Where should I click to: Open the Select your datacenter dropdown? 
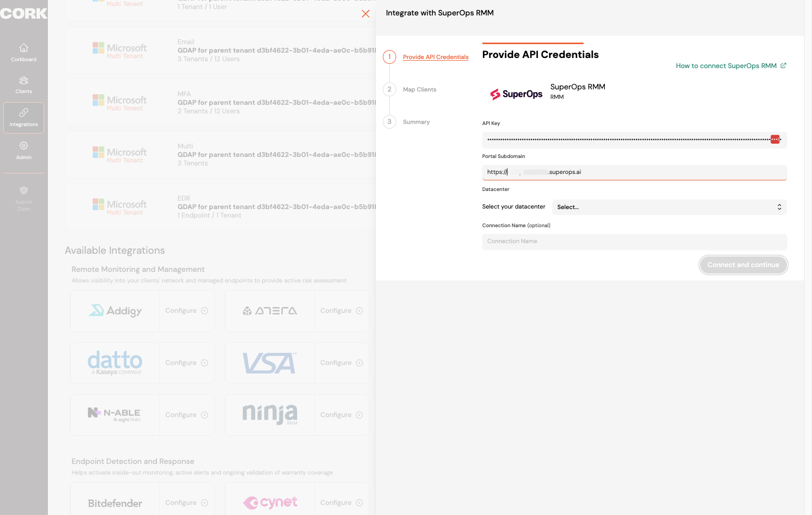pos(669,207)
